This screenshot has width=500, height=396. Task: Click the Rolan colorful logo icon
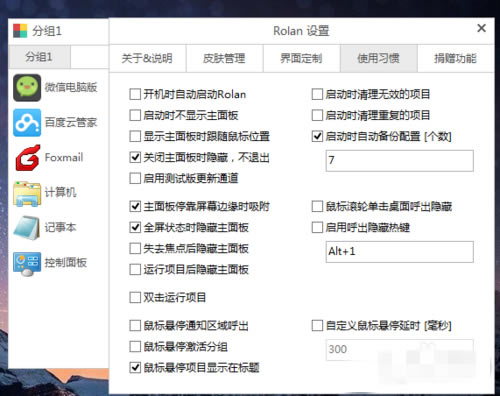tap(20, 31)
